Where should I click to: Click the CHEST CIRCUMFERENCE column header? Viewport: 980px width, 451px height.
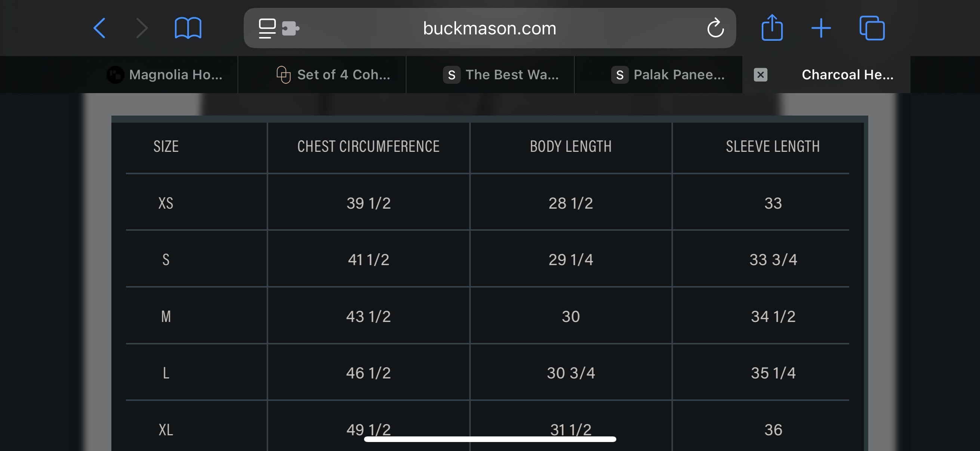[x=368, y=147]
